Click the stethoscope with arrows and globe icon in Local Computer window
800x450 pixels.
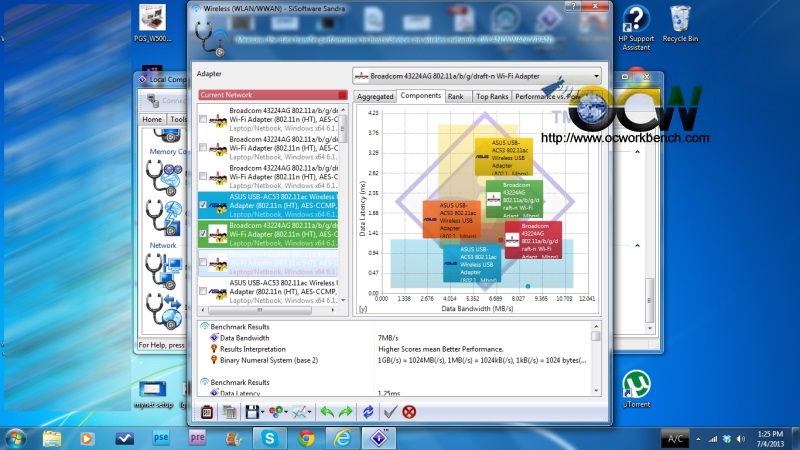[x=164, y=310]
